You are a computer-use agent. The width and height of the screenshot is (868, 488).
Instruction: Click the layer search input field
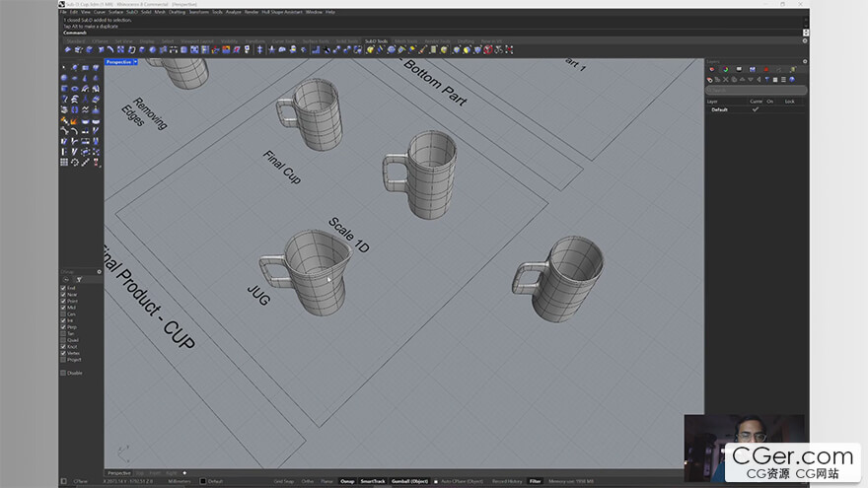click(755, 90)
